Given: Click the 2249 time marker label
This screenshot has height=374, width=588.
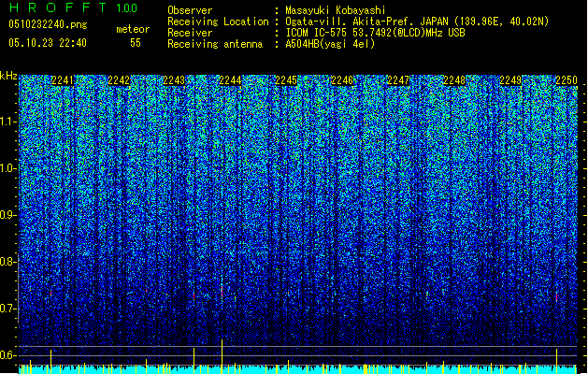Looking at the screenshot, I should (x=510, y=80).
